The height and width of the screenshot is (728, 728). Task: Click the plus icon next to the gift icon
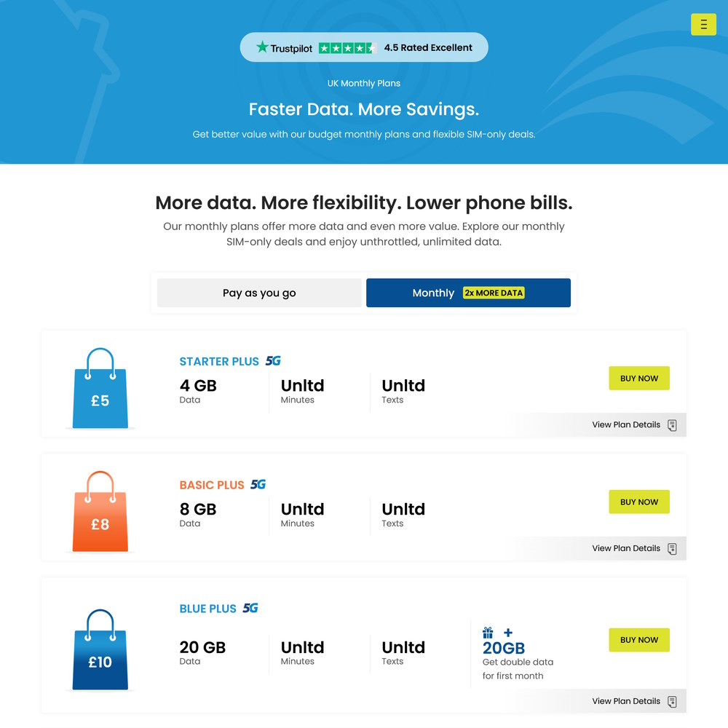pyautogui.click(x=507, y=632)
